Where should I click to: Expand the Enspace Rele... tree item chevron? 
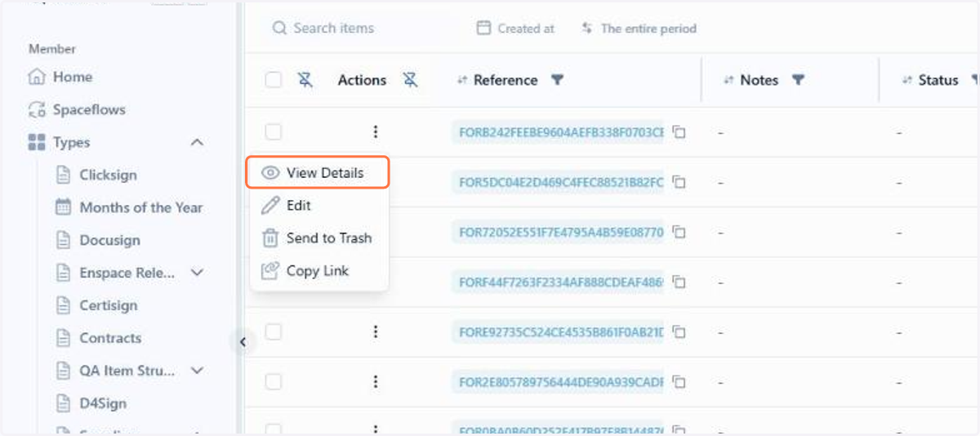tap(197, 273)
